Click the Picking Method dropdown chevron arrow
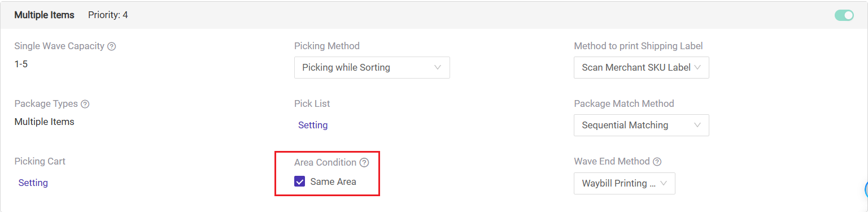Screen dimensions: 868x212 [438, 67]
